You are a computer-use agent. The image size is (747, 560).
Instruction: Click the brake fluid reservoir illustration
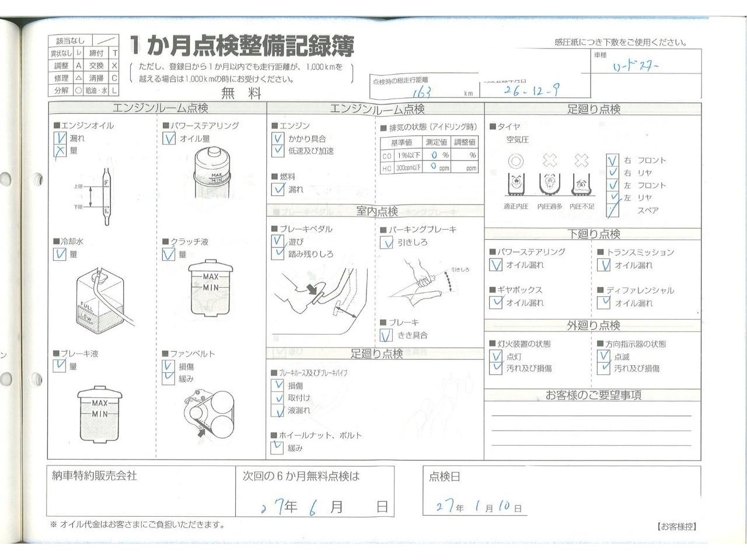(99, 414)
